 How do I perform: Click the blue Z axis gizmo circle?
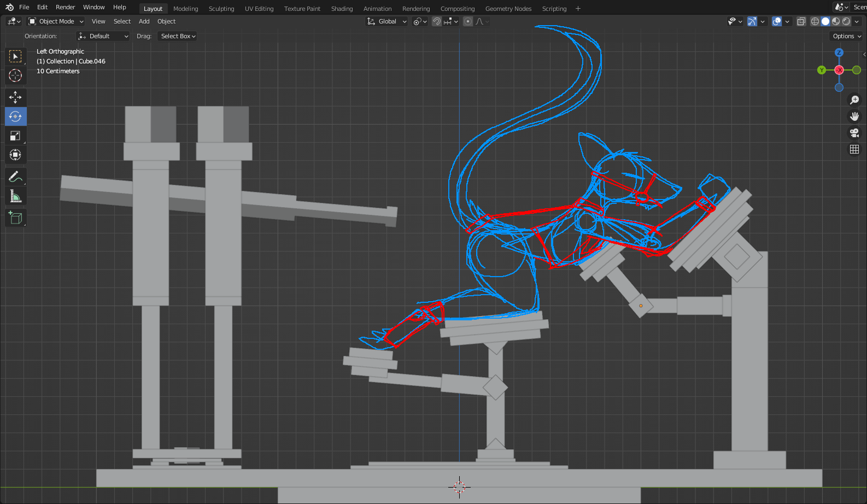(839, 52)
